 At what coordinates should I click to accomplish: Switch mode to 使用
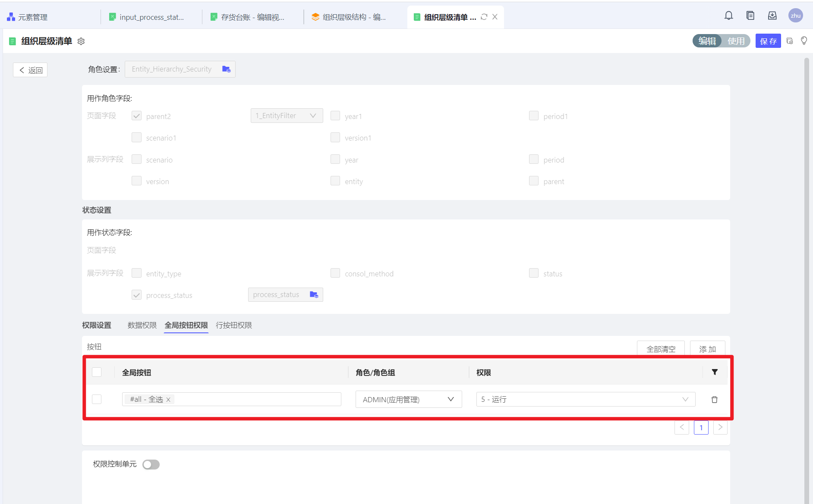[x=736, y=41]
